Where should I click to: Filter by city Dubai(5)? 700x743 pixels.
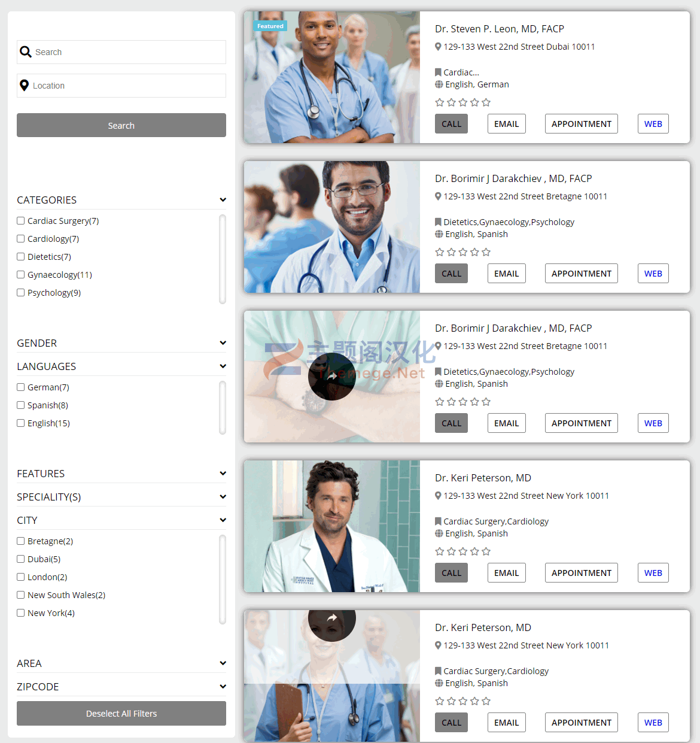[x=21, y=559]
